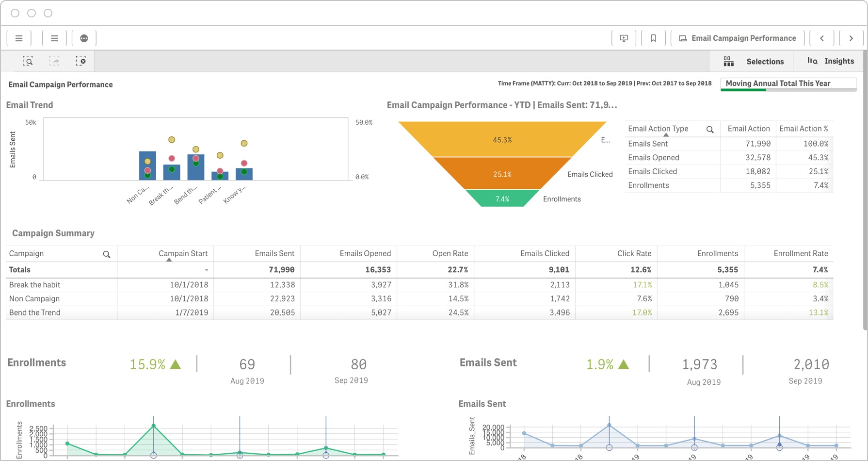Screen dimensions: 868x461
Task: Open the bookmarks icon
Action: click(x=653, y=38)
